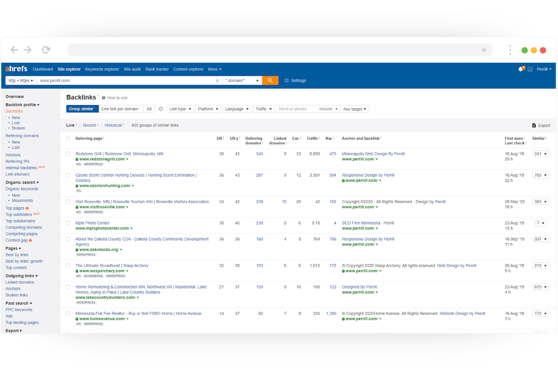Open the Dashboard menu item
The image size is (558, 392).
(x=43, y=69)
